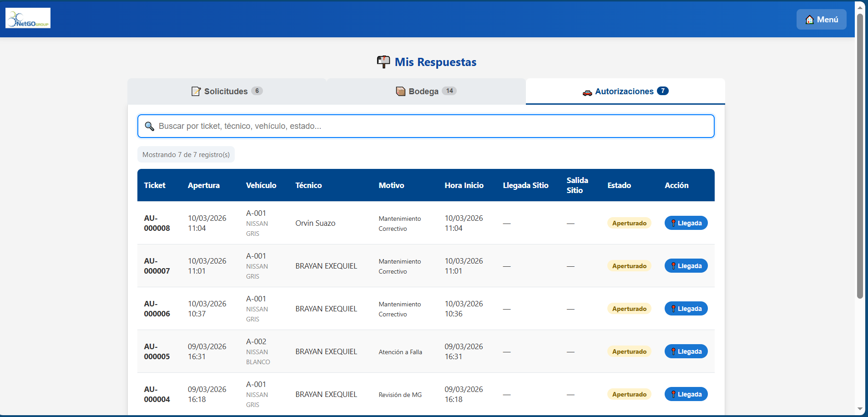Click the page vertical scrollbar thumb
Screen dimensions: 868x417
[860, 155]
